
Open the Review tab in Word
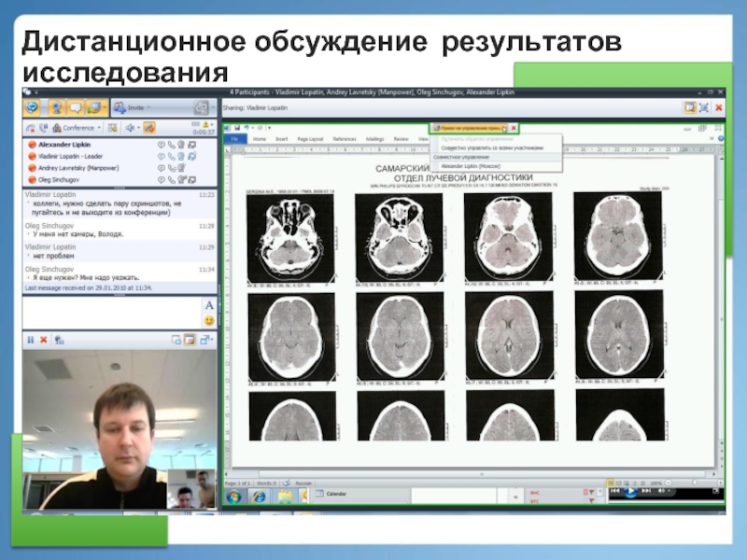pyautogui.click(x=402, y=139)
